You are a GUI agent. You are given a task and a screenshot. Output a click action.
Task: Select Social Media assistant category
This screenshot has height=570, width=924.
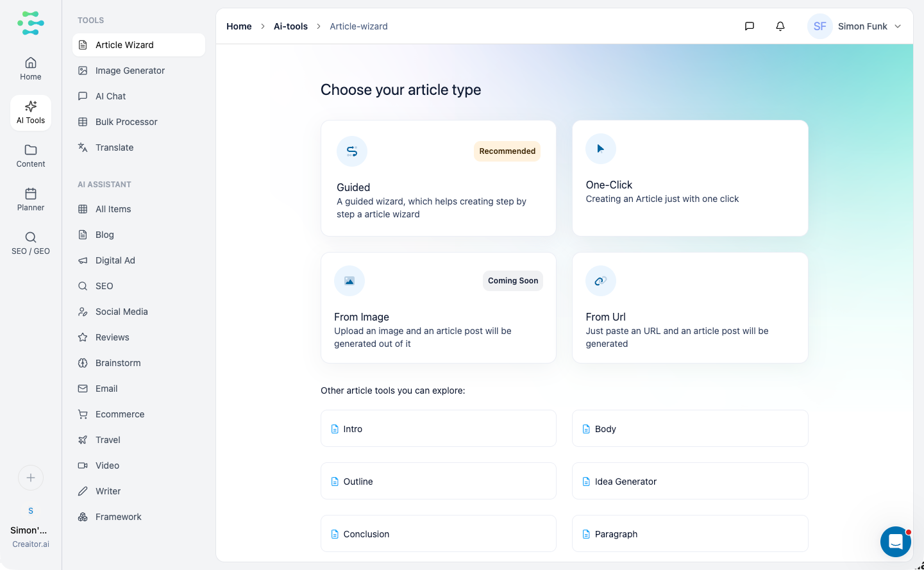(x=121, y=312)
